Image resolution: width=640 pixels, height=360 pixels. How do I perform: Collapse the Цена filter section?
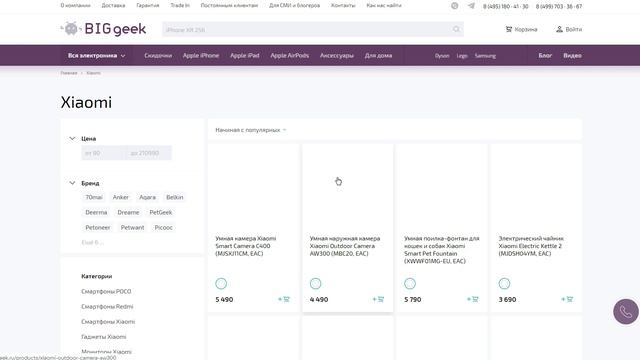pos(72,138)
